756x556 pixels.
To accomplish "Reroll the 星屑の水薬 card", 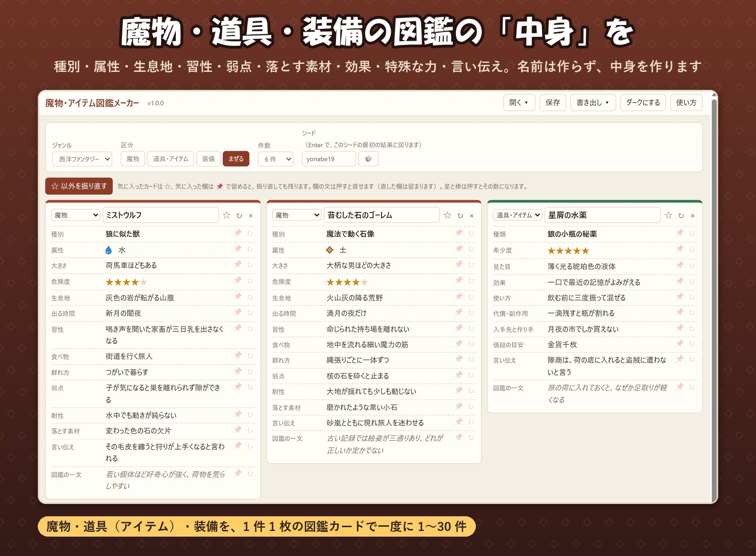I will click(681, 216).
